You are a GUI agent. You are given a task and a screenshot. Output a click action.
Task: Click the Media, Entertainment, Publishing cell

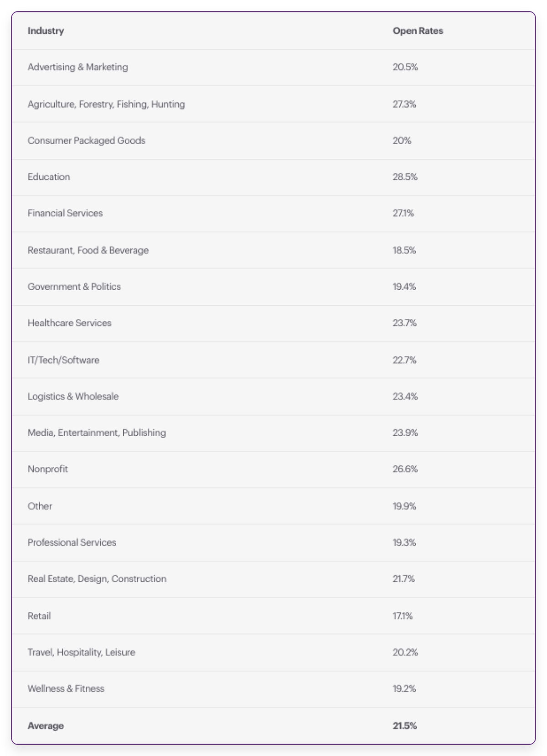(x=97, y=433)
